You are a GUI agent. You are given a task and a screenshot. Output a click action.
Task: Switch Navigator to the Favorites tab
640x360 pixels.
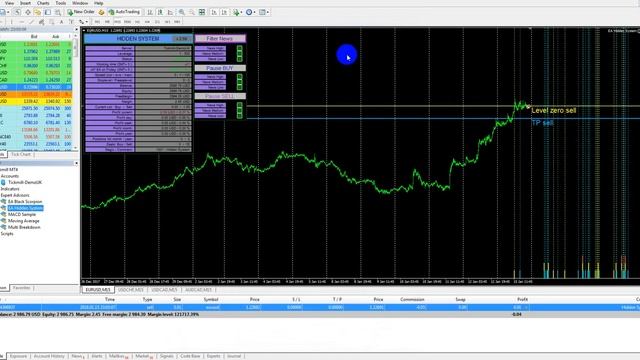pyautogui.click(x=22, y=288)
